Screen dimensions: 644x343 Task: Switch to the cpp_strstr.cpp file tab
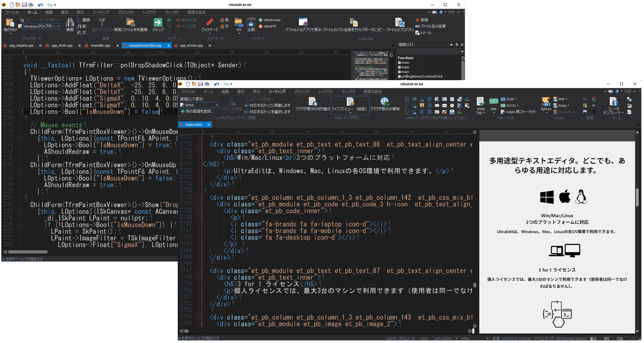tap(62, 45)
